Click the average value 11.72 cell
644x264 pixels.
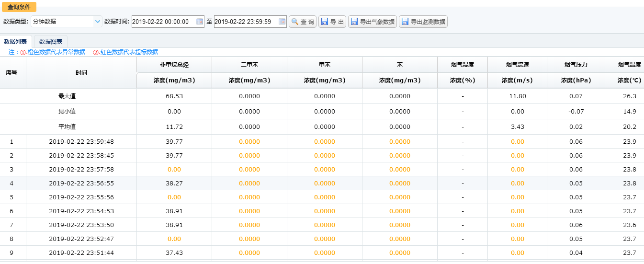(174, 127)
